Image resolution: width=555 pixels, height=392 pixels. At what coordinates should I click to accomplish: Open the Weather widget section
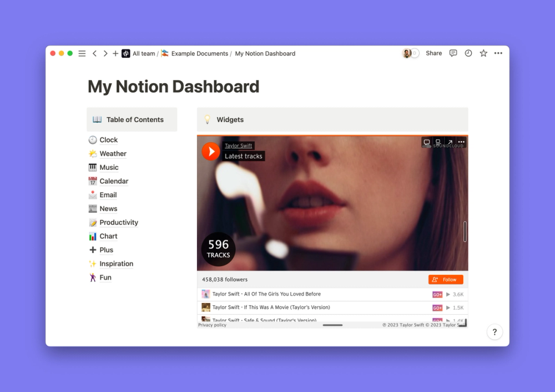[112, 153]
